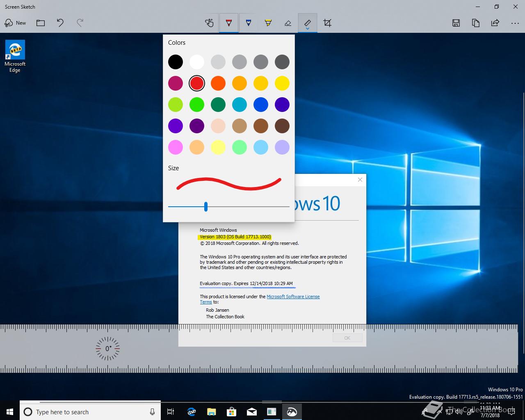Close the About Windows dialog

coord(360,180)
